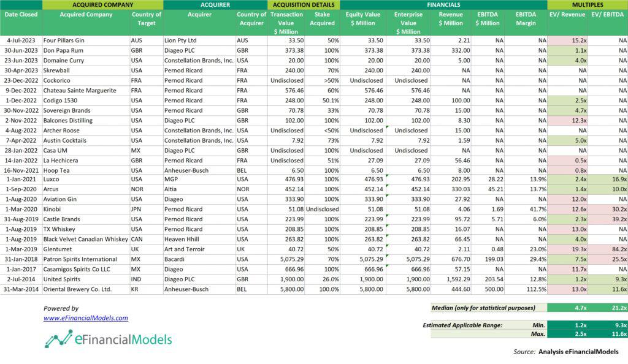The image size is (628, 364).
Task: Select the median 4.7x EV/Revenue cell
Action: (x=567, y=308)
